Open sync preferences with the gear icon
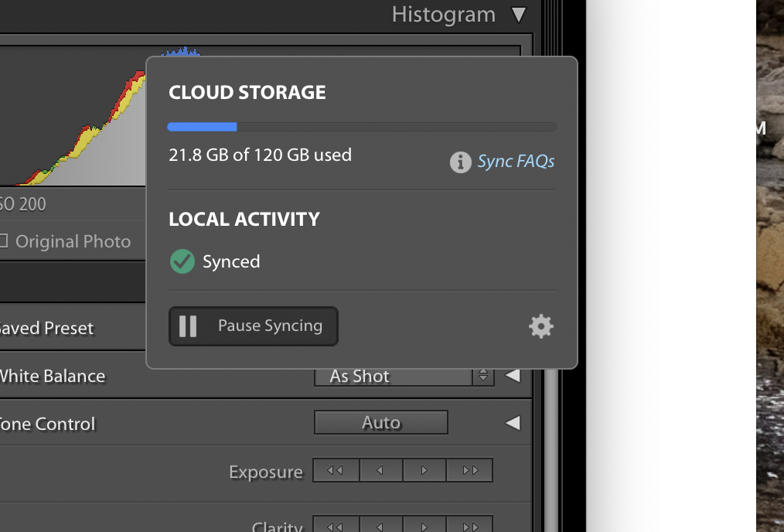This screenshot has width=784, height=532. tap(540, 326)
